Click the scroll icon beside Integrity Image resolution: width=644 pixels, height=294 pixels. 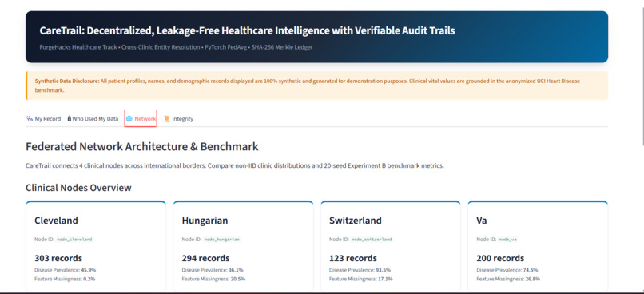point(167,119)
